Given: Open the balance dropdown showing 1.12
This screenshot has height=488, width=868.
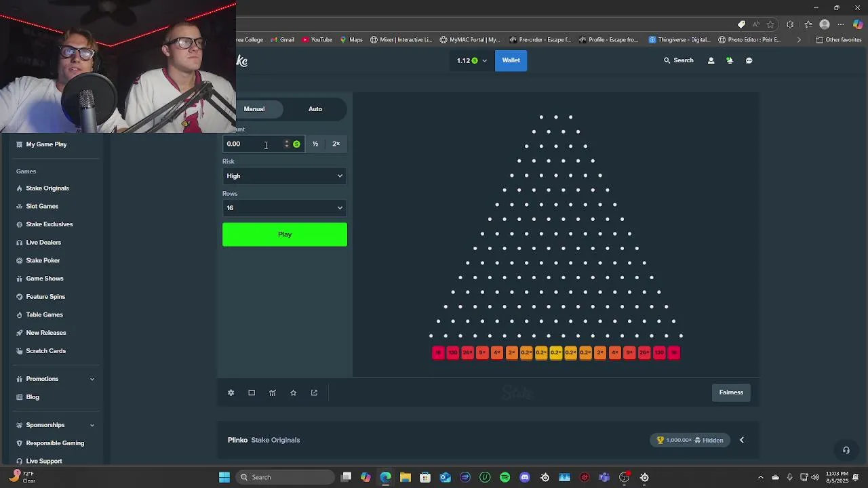Looking at the screenshot, I should click(471, 60).
